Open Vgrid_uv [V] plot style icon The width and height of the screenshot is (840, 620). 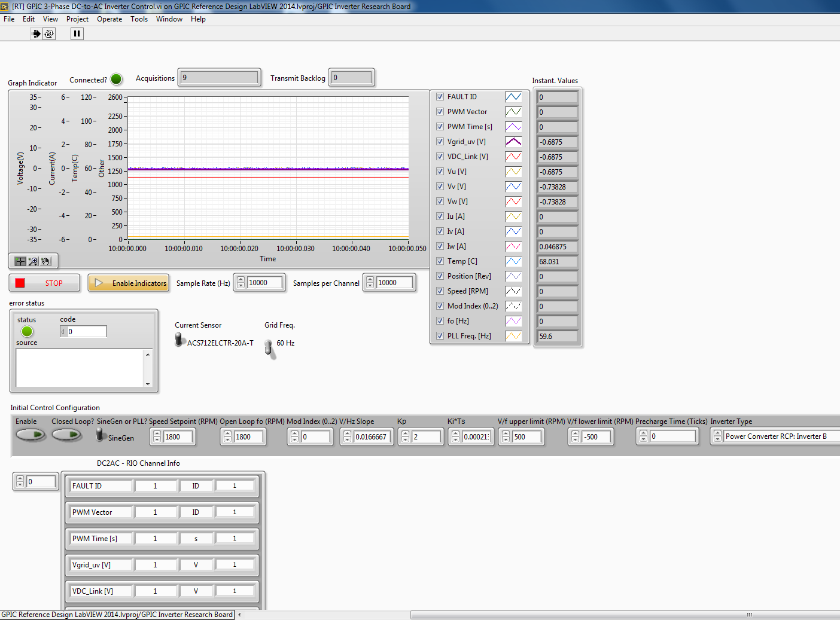513,142
